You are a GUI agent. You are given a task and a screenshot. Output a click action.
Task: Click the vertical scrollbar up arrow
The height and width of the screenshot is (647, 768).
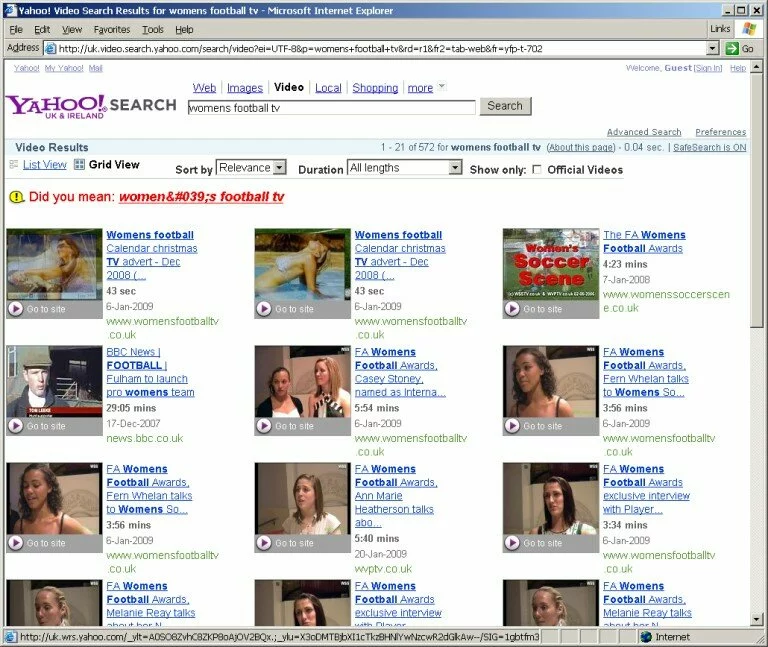[x=756, y=66]
